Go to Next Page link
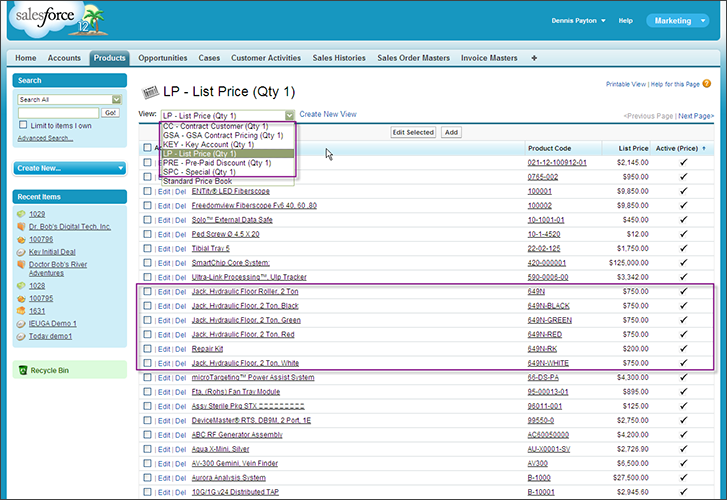The image size is (727, 500). point(696,116)
